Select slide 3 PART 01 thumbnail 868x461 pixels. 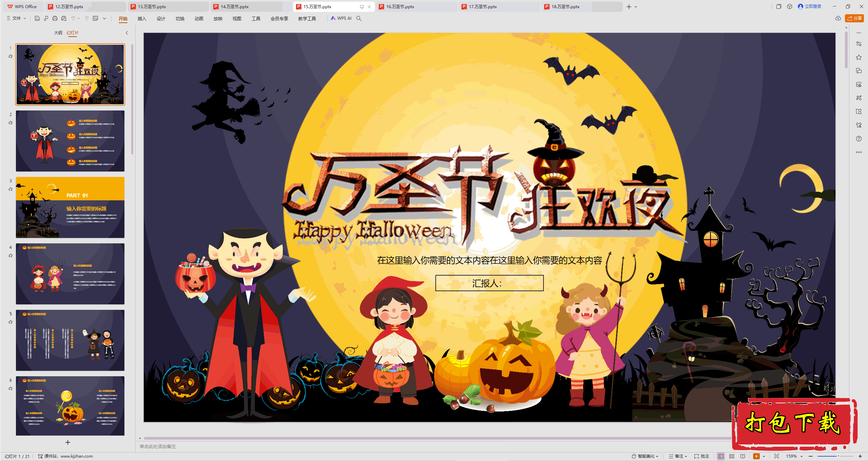(70, 207)
